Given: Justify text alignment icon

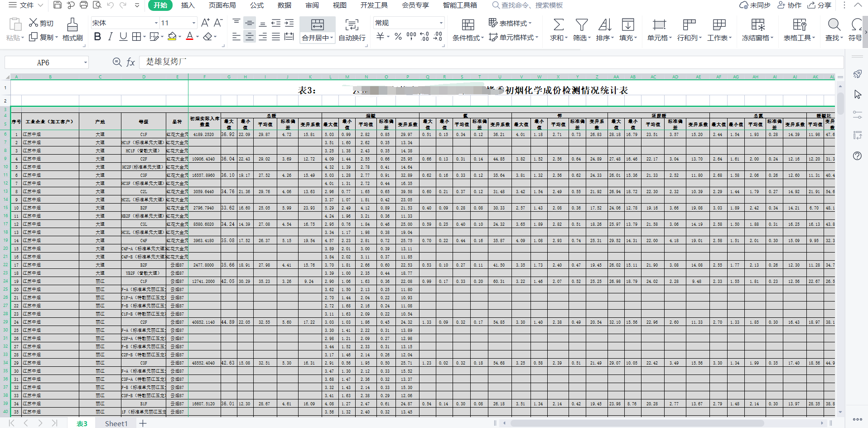Looking at the screenshot, I should [x=276, y=37].
